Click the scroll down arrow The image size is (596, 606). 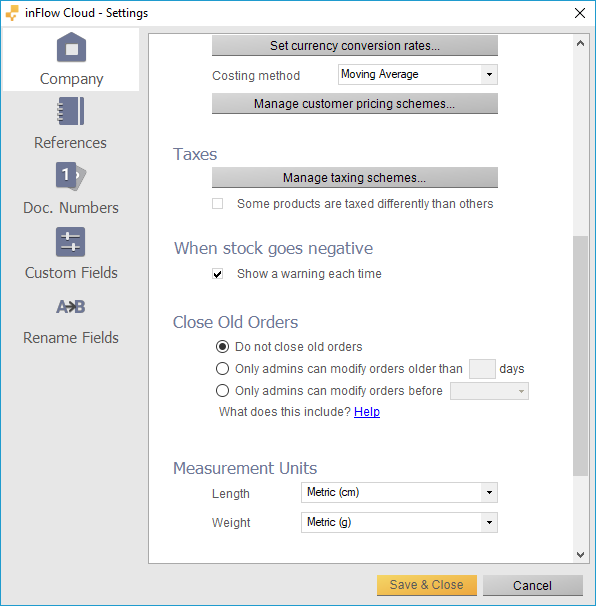(580, 555)
